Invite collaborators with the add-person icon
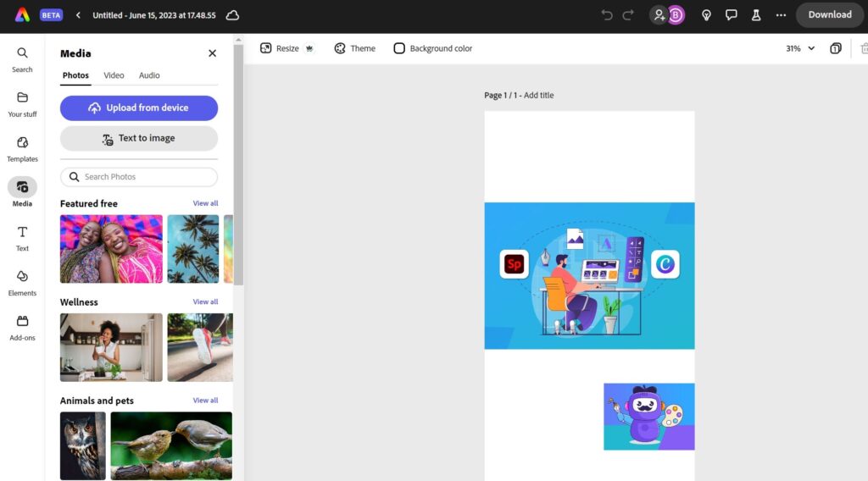 click(659, 15)
